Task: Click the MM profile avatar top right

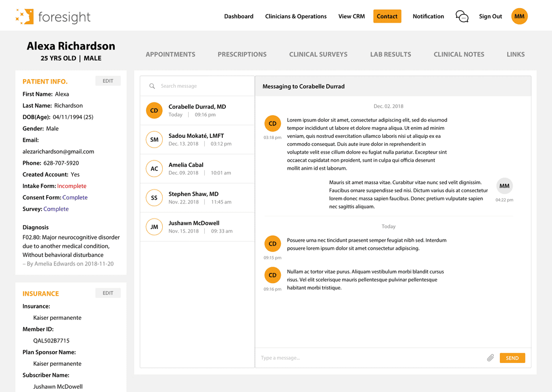Action: [x=519, y=16]
